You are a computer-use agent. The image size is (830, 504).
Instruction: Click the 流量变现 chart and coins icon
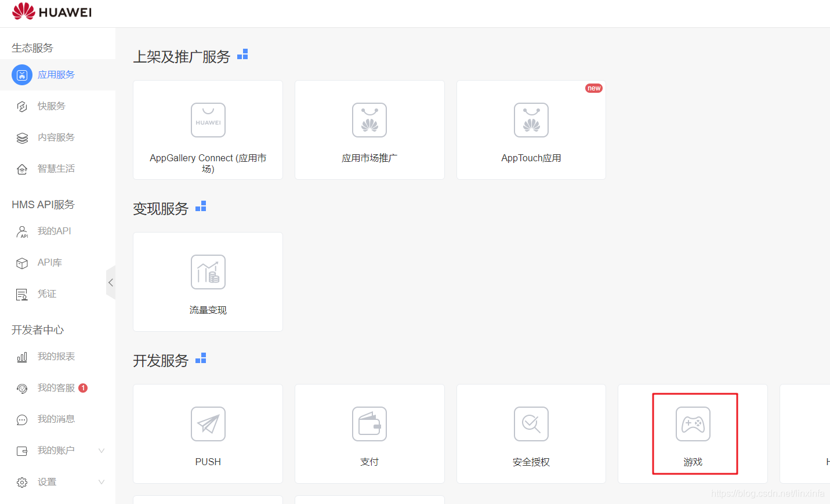tap(208, 272)
